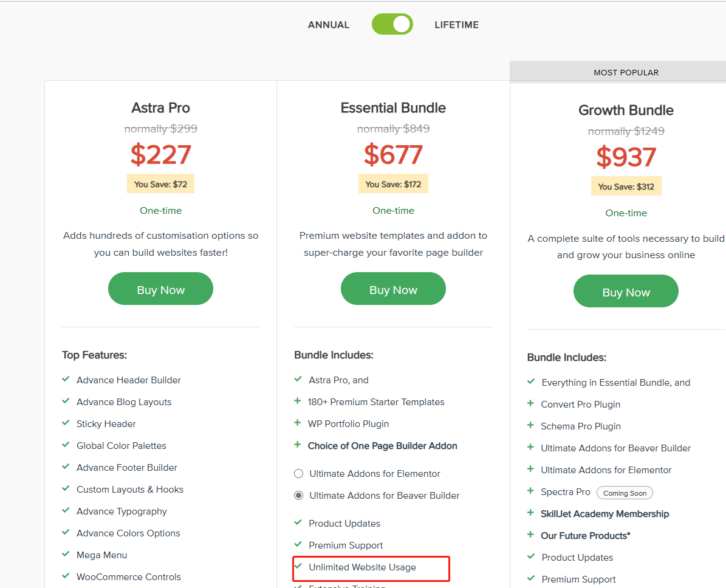Click Unlimited Website Usage in Essential Bundle

pos(362,567)
